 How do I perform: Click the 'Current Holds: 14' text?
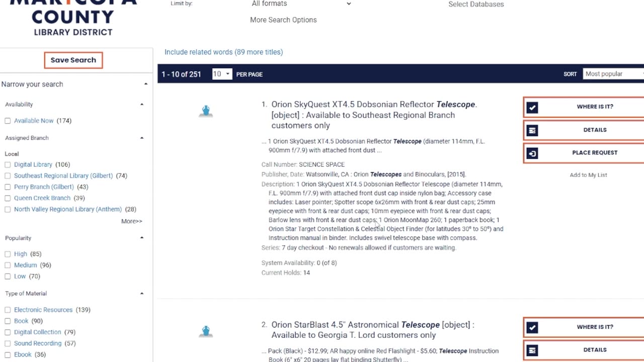point(286,273)
